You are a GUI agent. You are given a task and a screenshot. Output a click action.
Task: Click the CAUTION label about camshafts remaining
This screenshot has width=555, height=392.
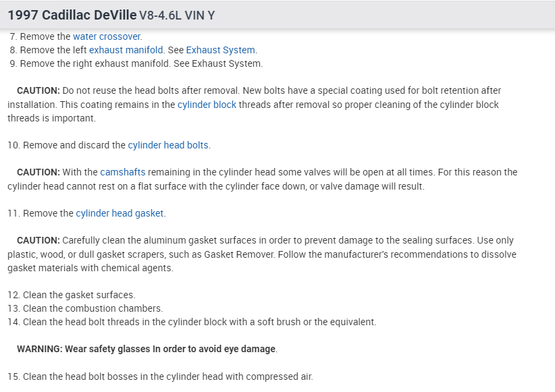pos(38,172)
